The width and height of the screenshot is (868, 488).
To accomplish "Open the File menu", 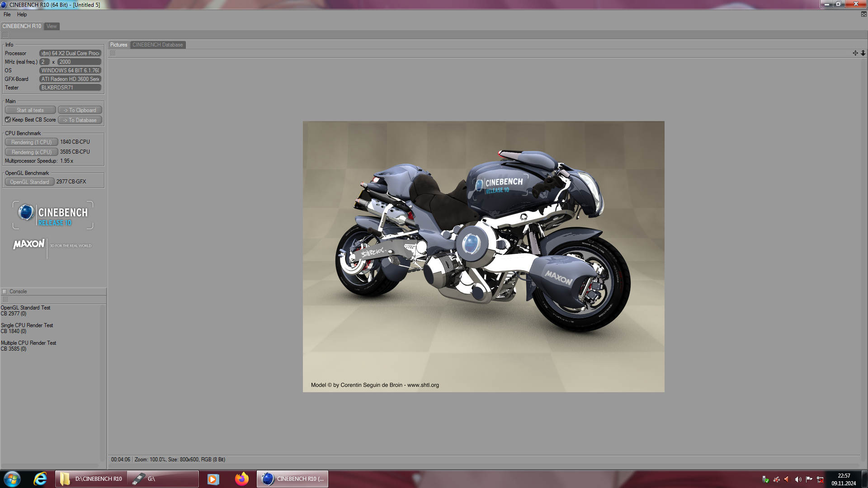I will click(x=7, y=14).
